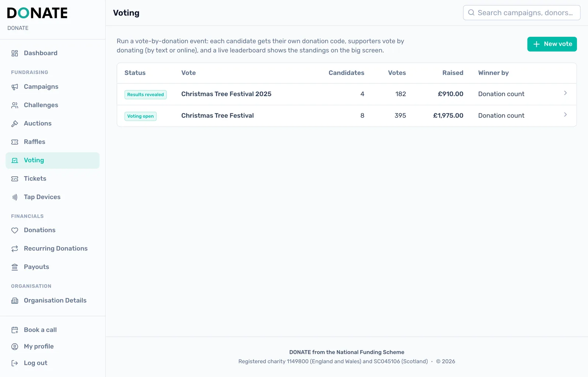The image size is (588, 377).
Task: Open the Voting open row chevron
Action: pos(565,115)
